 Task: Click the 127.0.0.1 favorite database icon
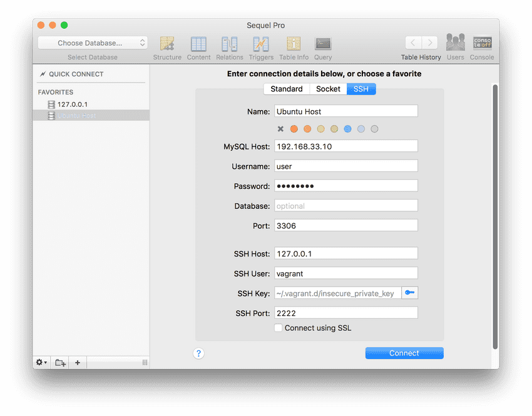[51, 104]
